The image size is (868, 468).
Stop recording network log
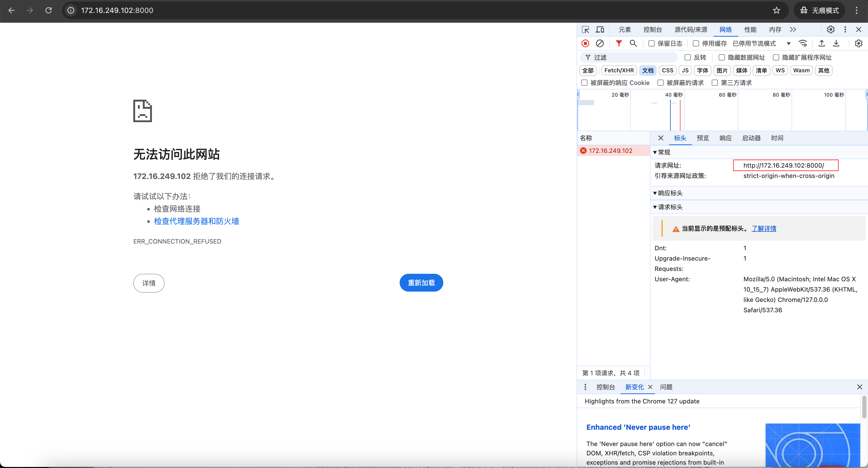[x=585, y=43]
